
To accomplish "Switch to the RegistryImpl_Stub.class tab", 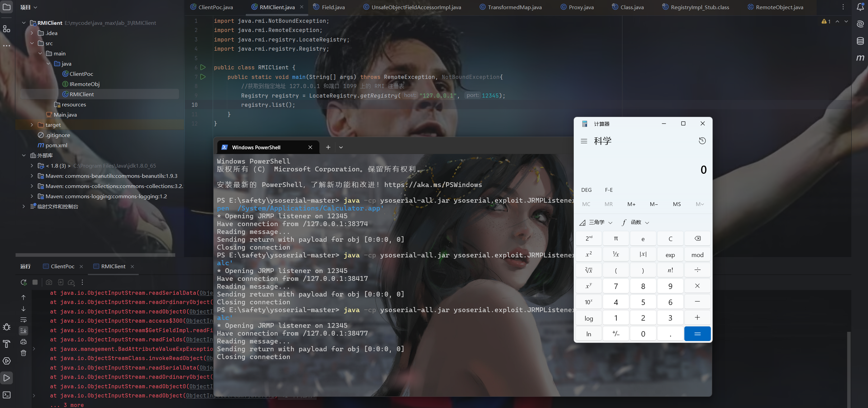I will click(x=696, y=7).
